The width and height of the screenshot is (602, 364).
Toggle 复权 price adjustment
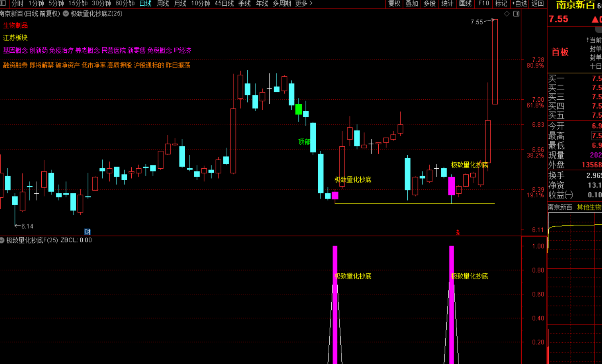click(394, 4)
